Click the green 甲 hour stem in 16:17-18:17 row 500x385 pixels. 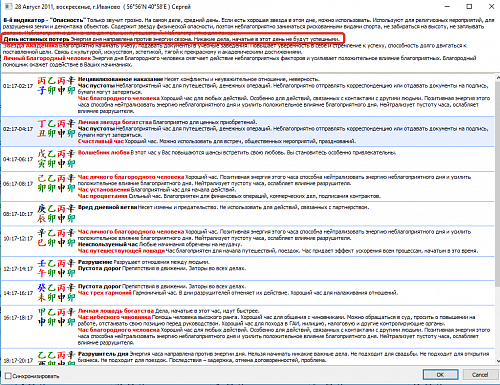click(x=41, y=312)
